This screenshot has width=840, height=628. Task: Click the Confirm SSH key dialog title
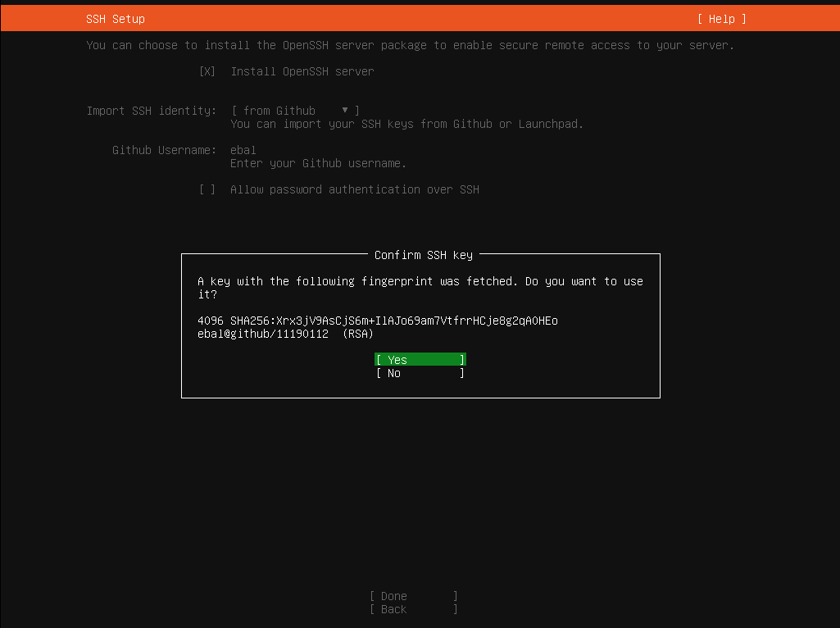423,255
